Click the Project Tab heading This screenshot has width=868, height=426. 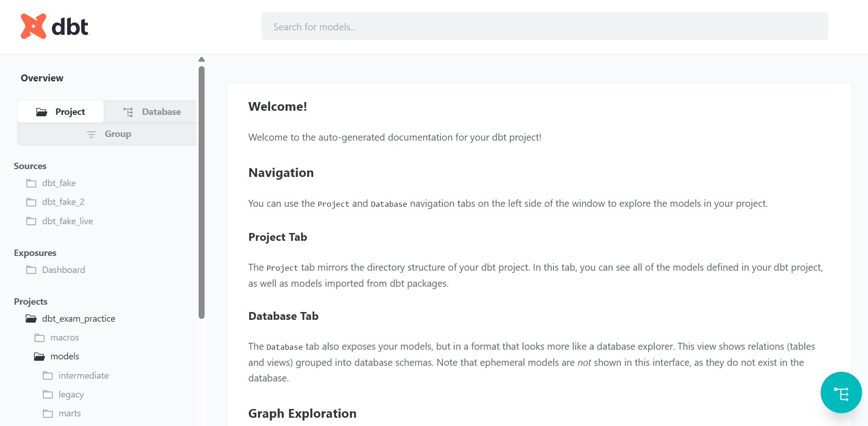278,237
